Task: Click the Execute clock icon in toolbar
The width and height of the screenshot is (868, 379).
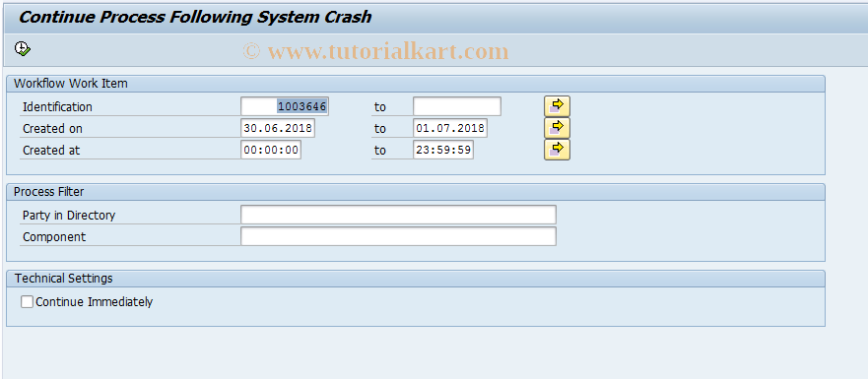Action: click(x=22, y=48)
